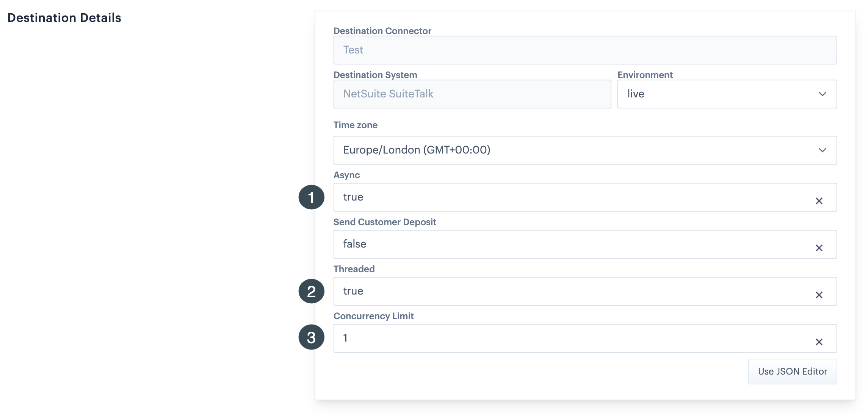868x414 pixels.
Task: Open the JSON editor
Action: [792, 372]
